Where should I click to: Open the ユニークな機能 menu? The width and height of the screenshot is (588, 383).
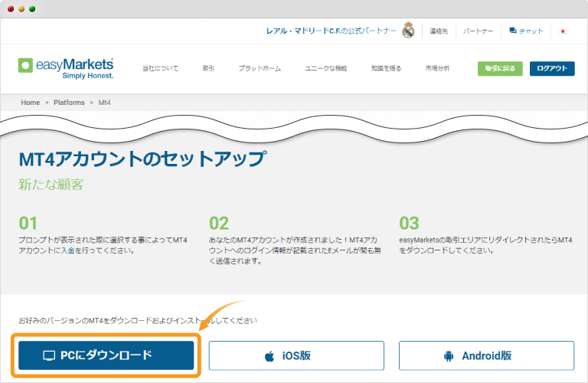pos(326,68)
